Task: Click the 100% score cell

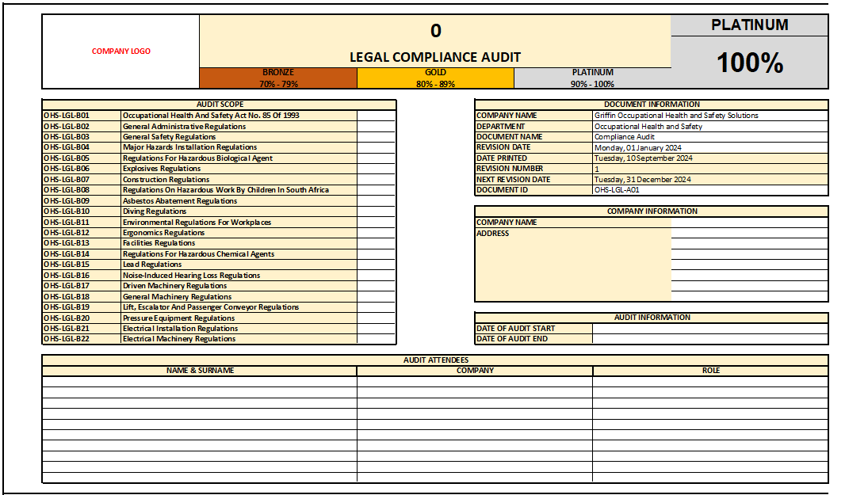Action: (x=749, y=63)
